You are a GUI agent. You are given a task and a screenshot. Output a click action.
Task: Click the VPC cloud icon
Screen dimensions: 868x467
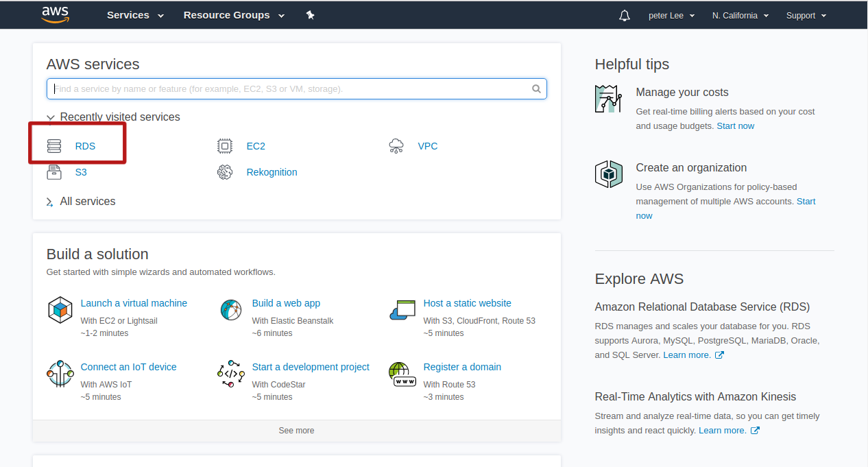tap(396, 146)
